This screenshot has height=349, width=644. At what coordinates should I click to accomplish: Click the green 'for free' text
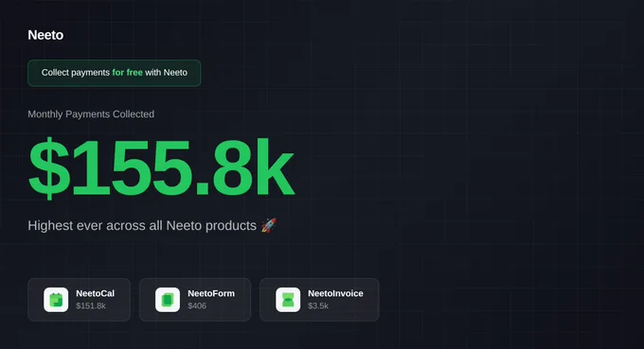[127, 73]
